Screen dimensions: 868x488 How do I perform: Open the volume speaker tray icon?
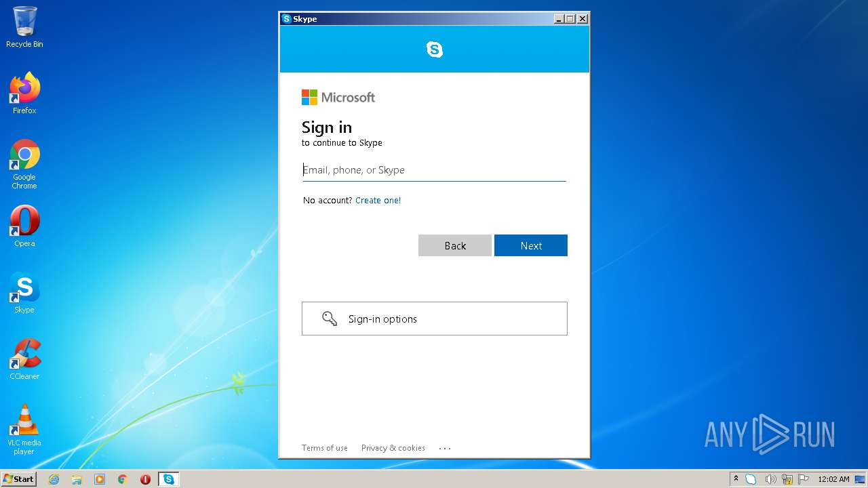770,479
